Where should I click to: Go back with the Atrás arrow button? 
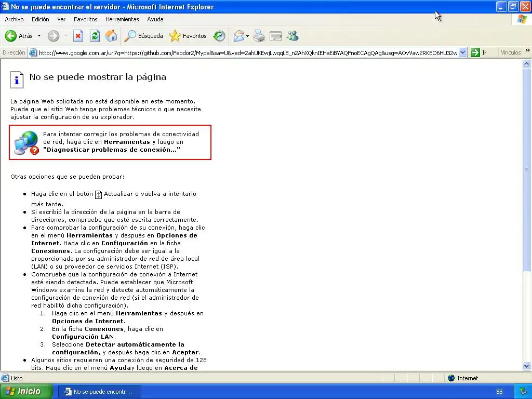tap(19, 36)
